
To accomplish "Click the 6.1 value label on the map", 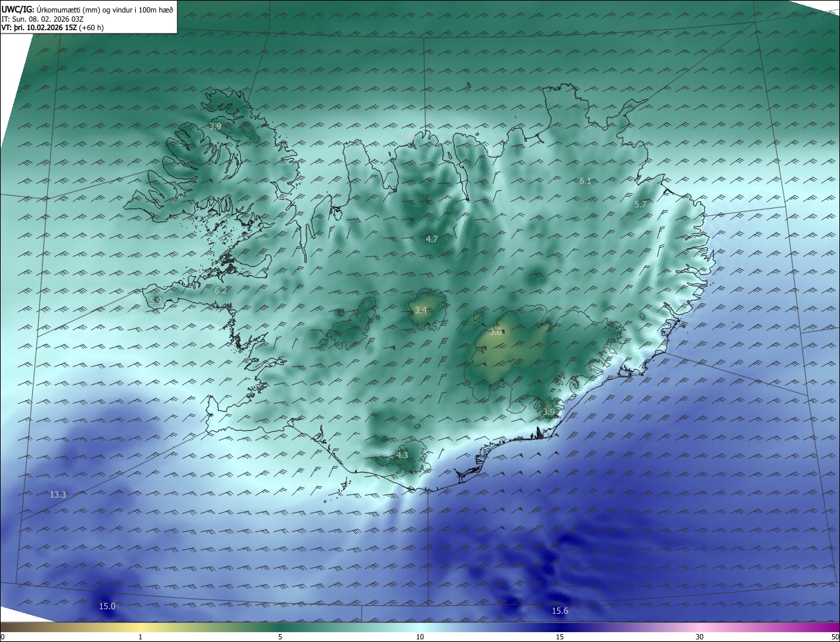I will 585,181.
